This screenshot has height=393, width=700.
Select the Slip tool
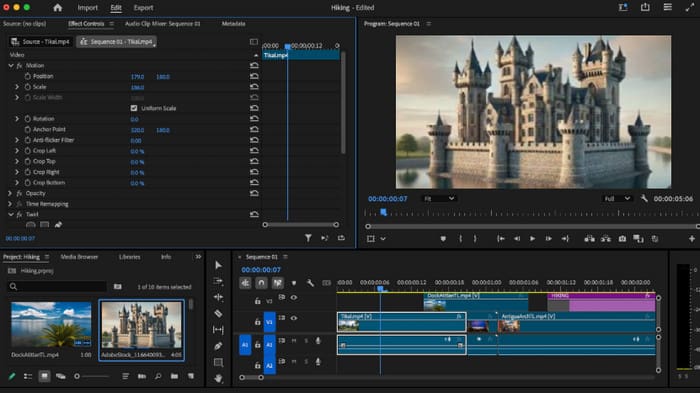point(218,330)
